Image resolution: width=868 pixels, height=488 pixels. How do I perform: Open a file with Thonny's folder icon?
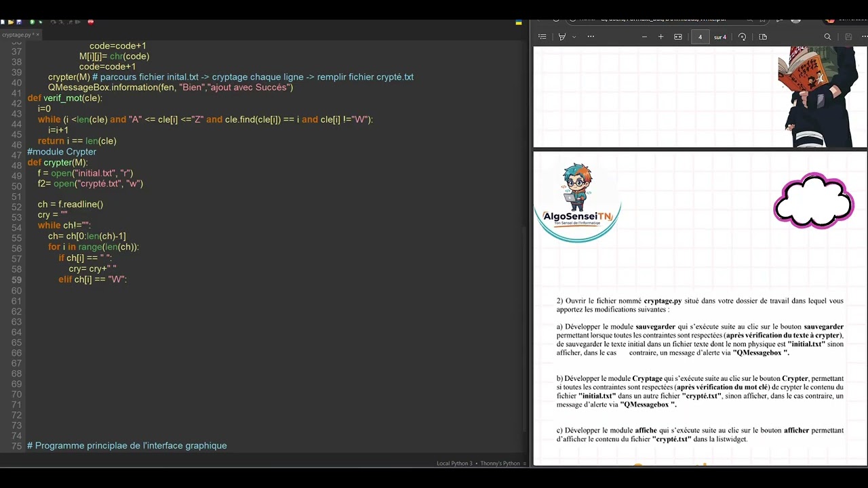coord(11,22)
